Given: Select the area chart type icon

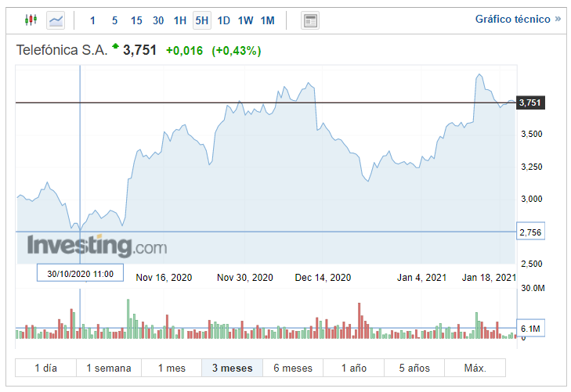Looking at the screenshot, I should pos(56,20).
